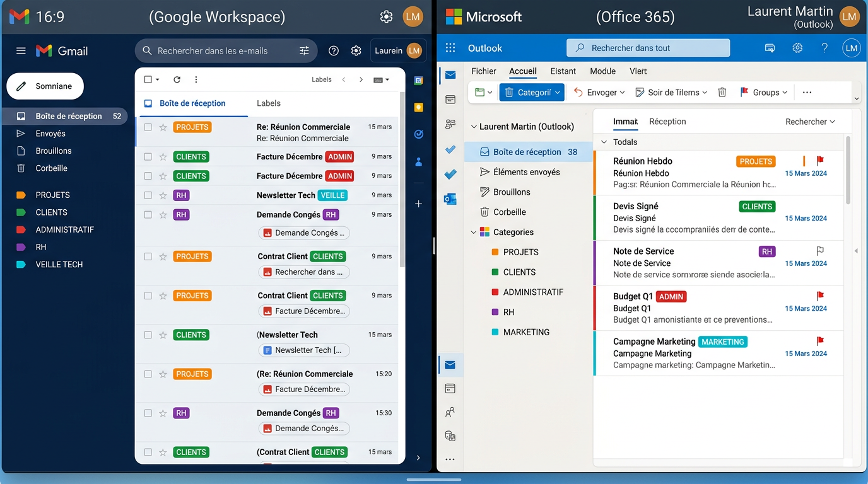This screenshot has width=868, height=484.
Task: Check the Newsletter Tech VEILLE email checkbox
Action: 148,195
